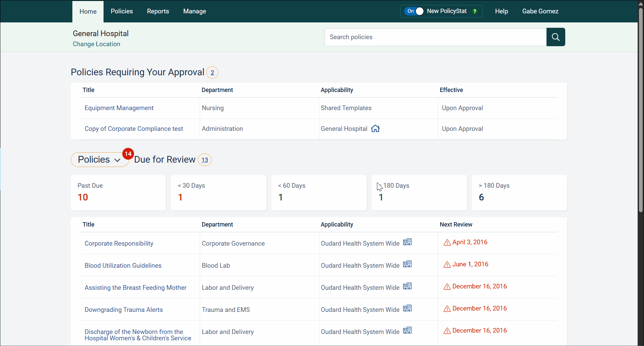Image resolution: width=644 pixels, height=346 pixels.
Task: Click the search magnifier button
Action: [x=556, y=37]
